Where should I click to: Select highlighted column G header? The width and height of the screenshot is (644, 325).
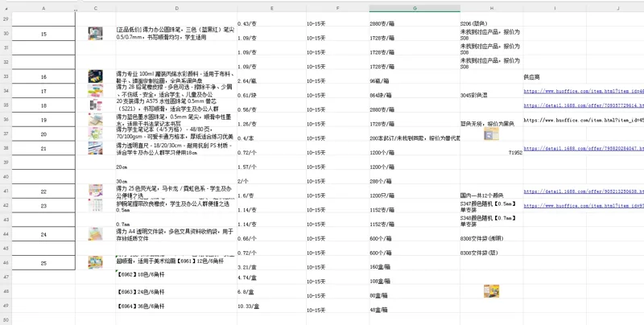tap(415, 9)
